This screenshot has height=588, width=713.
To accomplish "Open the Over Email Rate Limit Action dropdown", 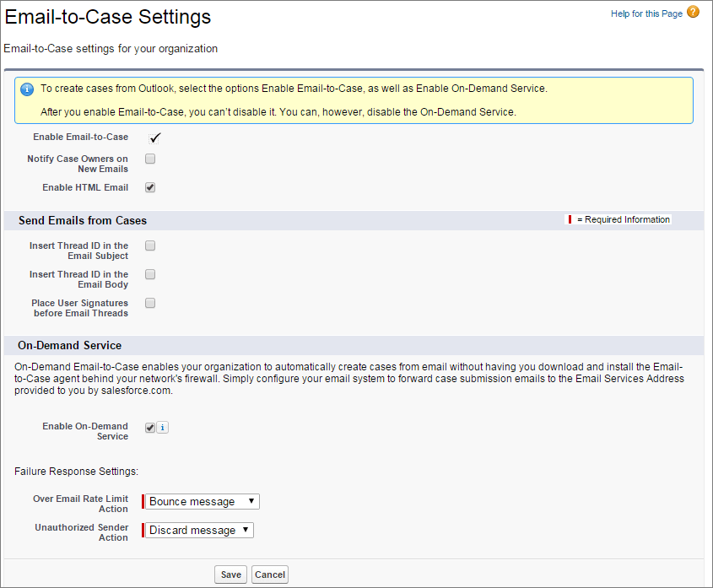I will 200,501.
